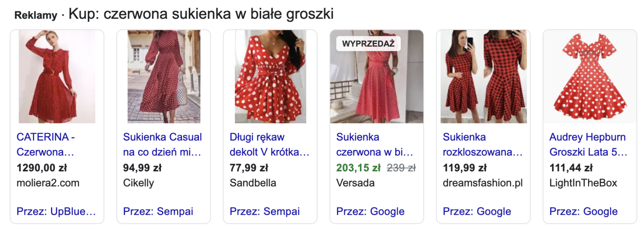644x233 pixels.
Task: Open the Audrey Hepburn polka dot dress image
Action: pos(590,77)
